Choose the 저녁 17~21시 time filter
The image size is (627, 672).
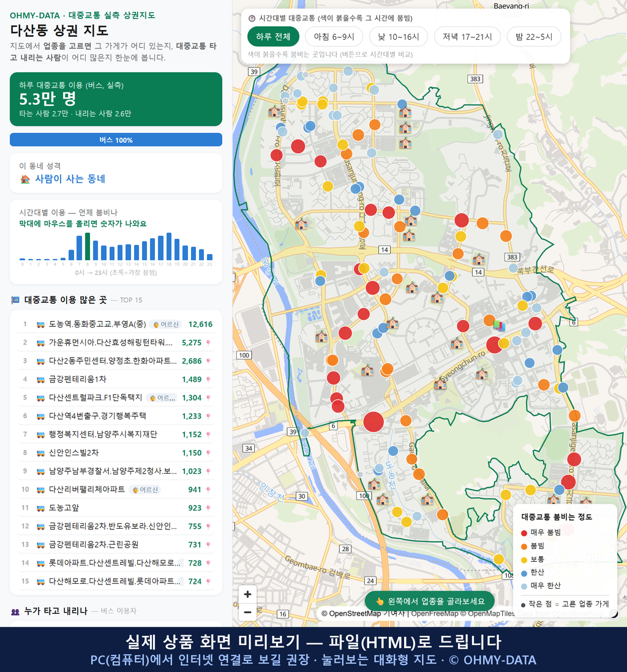click(x=467, y=37)
